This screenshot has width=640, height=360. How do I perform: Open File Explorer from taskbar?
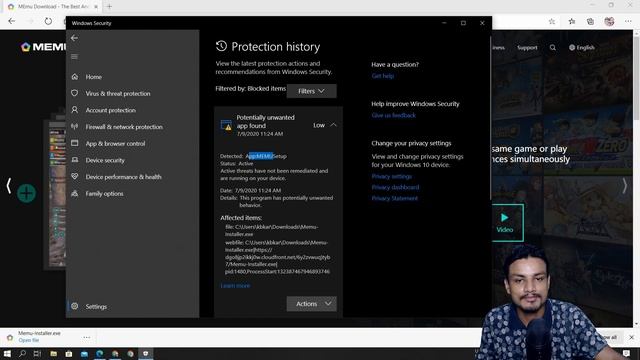tap(53, 353)
